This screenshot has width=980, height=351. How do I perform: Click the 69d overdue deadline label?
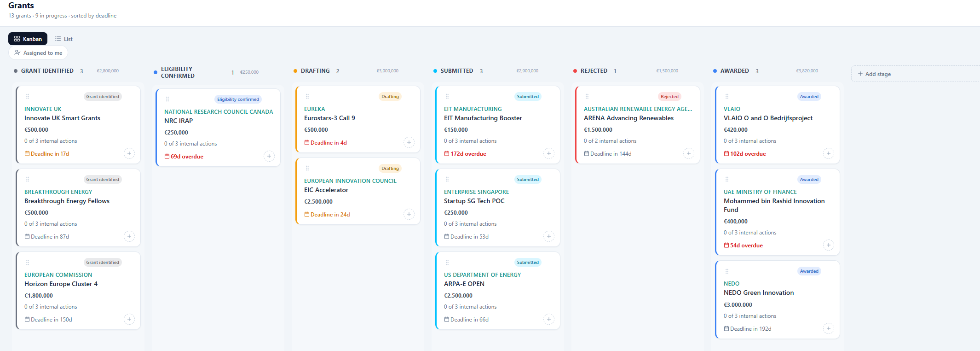tap(184, 157)
